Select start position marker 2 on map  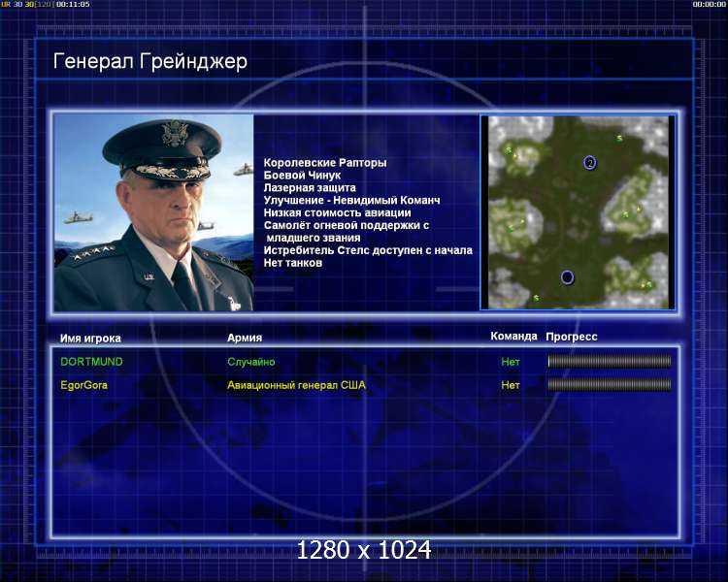(x=589, y=163)
